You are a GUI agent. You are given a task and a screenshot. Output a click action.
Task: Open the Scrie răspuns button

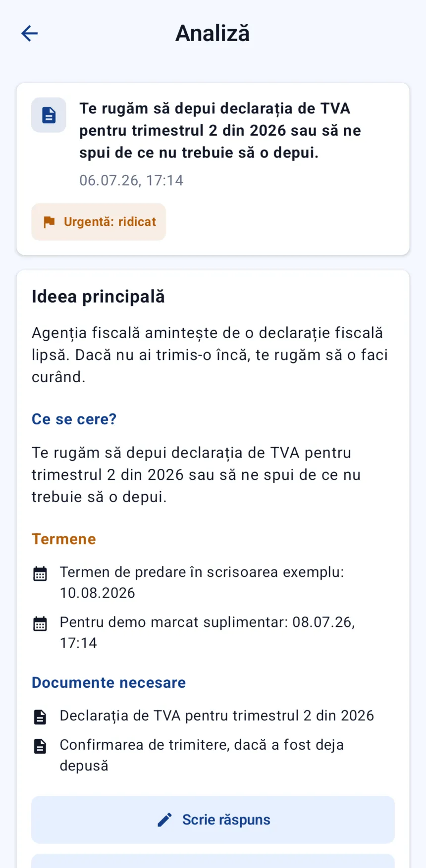click(213, 819)
